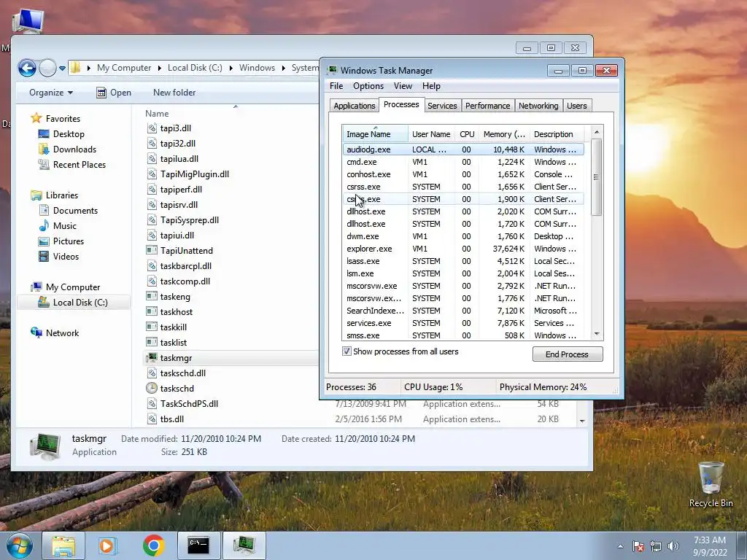Launch Google Chrome from taskbar
Viewport: 747px width, 560px height.
[x=153, y=545]
